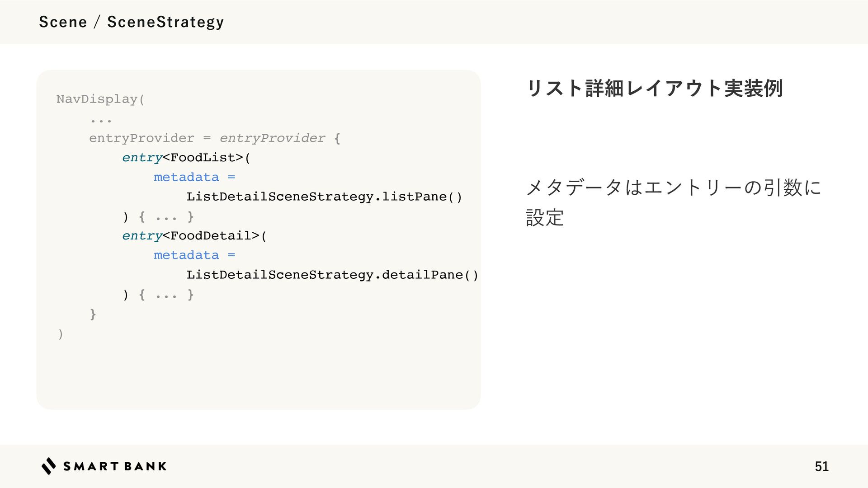Screen dimensions: 868x488
Task: Click the first metadata = keyword
Action: [x=194, y=177]
